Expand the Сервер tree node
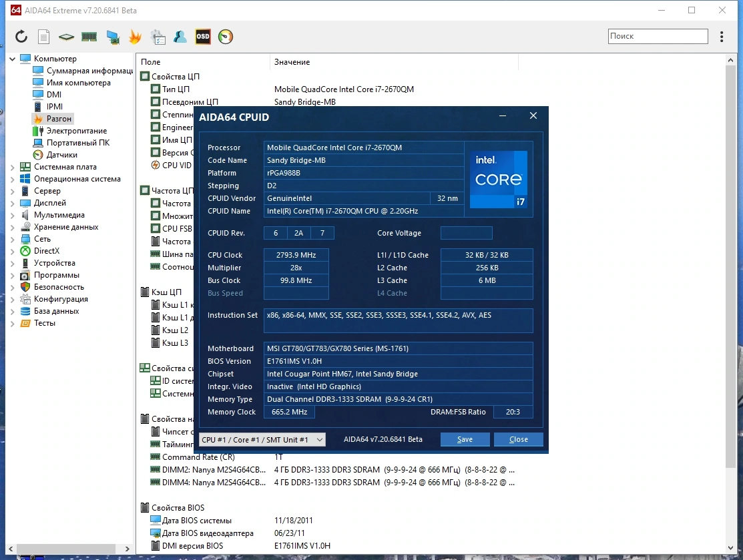Image resolution: width=743 pixels, height=560 pixels. [12, 191]
